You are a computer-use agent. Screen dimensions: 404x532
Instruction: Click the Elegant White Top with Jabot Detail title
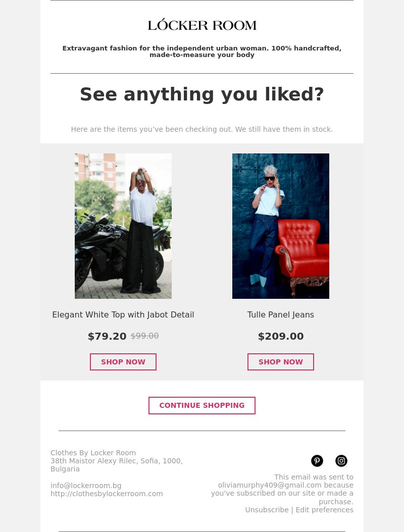click(123, 314)
